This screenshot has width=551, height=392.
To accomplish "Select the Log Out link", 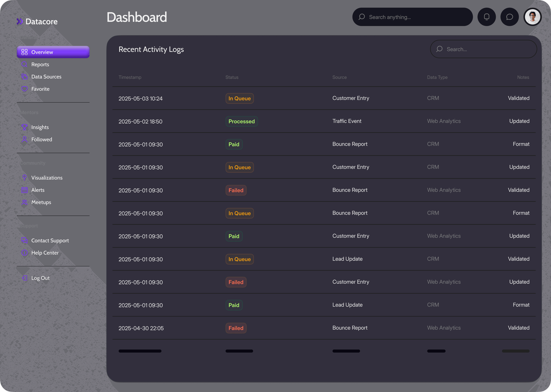I will (53, 278).
